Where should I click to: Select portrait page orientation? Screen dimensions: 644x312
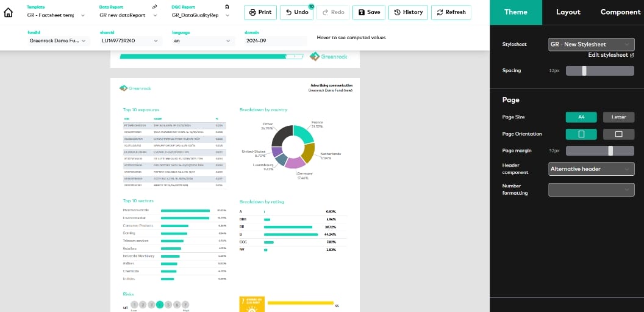coord(581,134)
